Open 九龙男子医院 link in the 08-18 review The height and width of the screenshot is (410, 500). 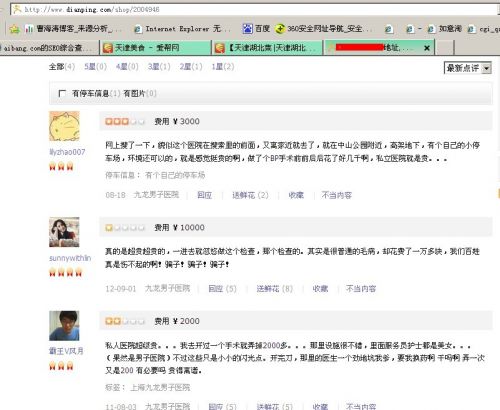point(156,195)
